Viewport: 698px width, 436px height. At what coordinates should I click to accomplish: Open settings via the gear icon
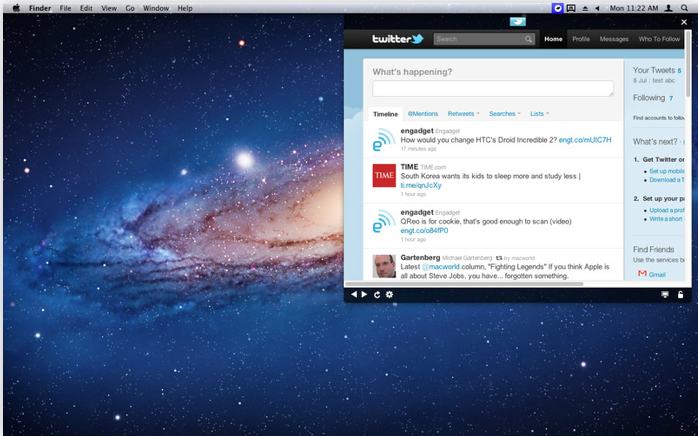[x=389, y=294]
